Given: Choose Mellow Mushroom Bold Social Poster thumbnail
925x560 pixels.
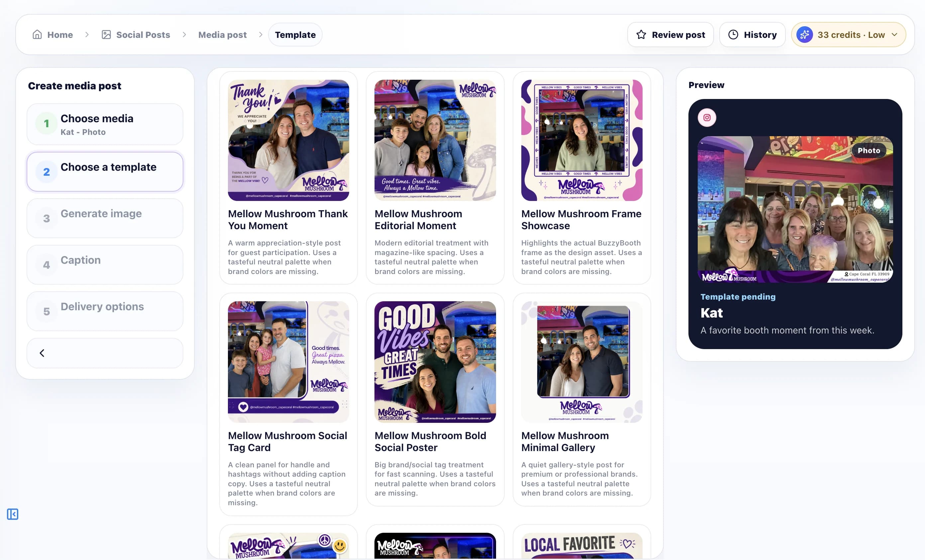Looking at the screenshot, I should pyautogui.click(x=435, y=362).
